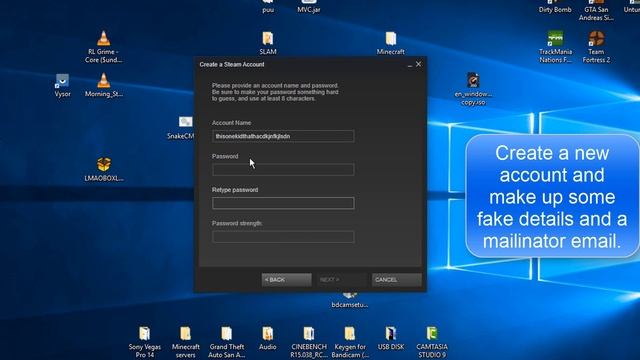Click the Create a Steam Account title

click(232, 64)
